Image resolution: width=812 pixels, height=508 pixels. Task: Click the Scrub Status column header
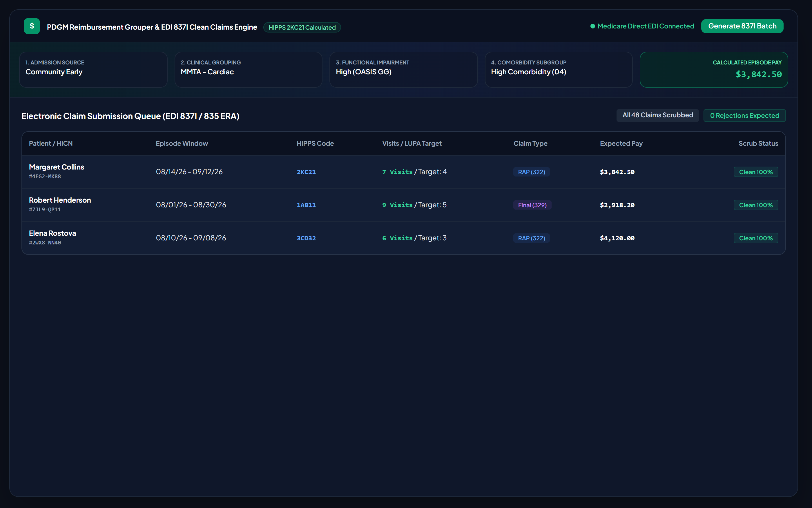pyautogui.click(x=758, y=143)
